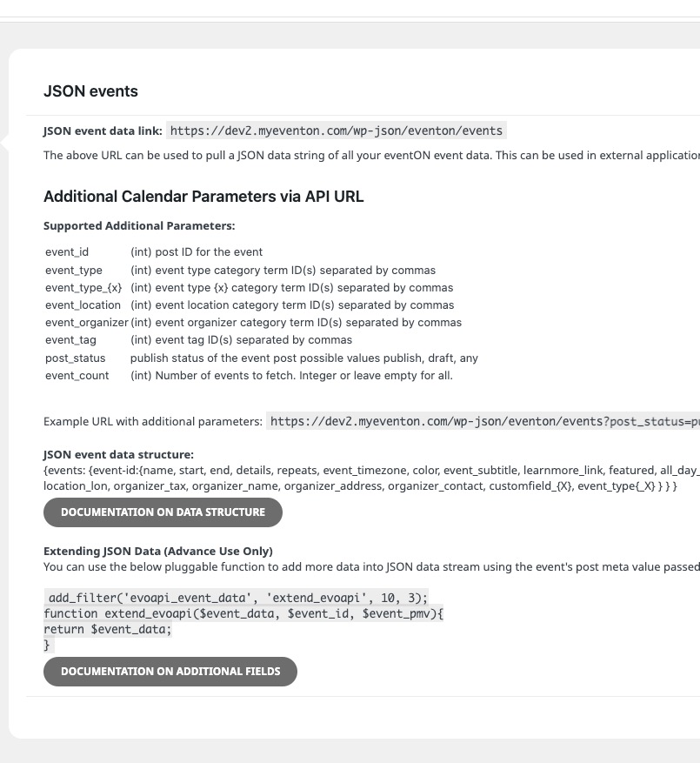Open Documentation on Data Structure button
Screen dimensions: 700x763
(x=163, y=512)
